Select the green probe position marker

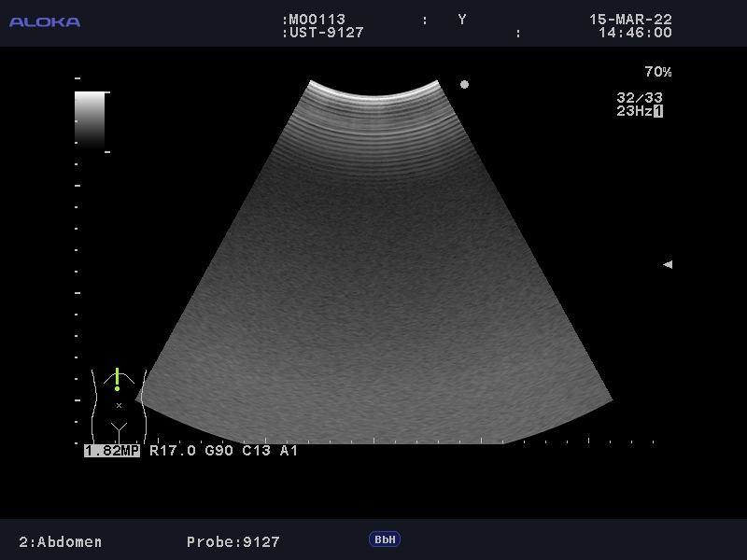point(117,379)
